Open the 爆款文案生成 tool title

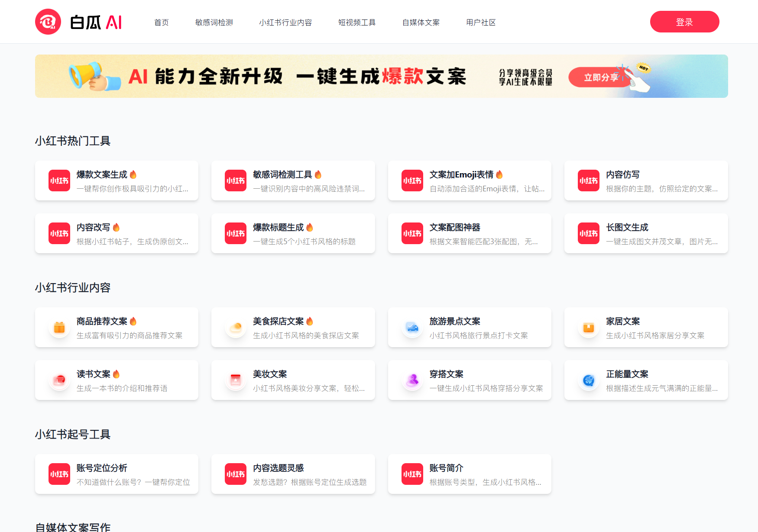point(102,174)
